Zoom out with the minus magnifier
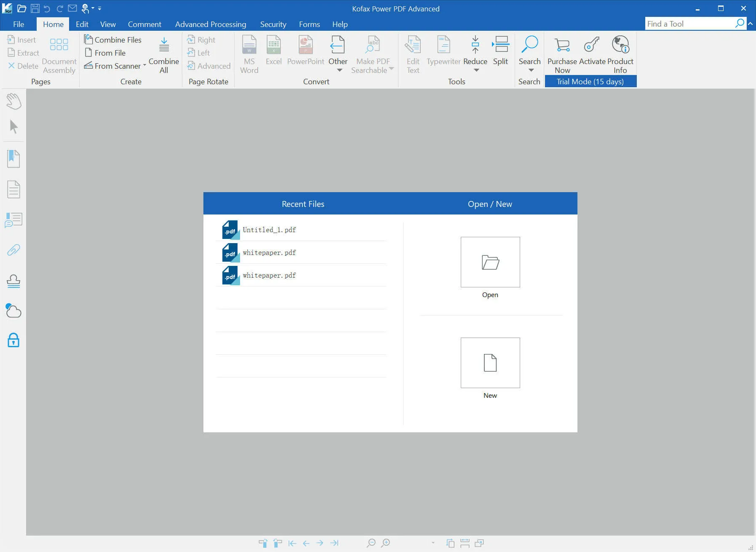Viewport: 756px width, 552px height. (x=371, y=543)
